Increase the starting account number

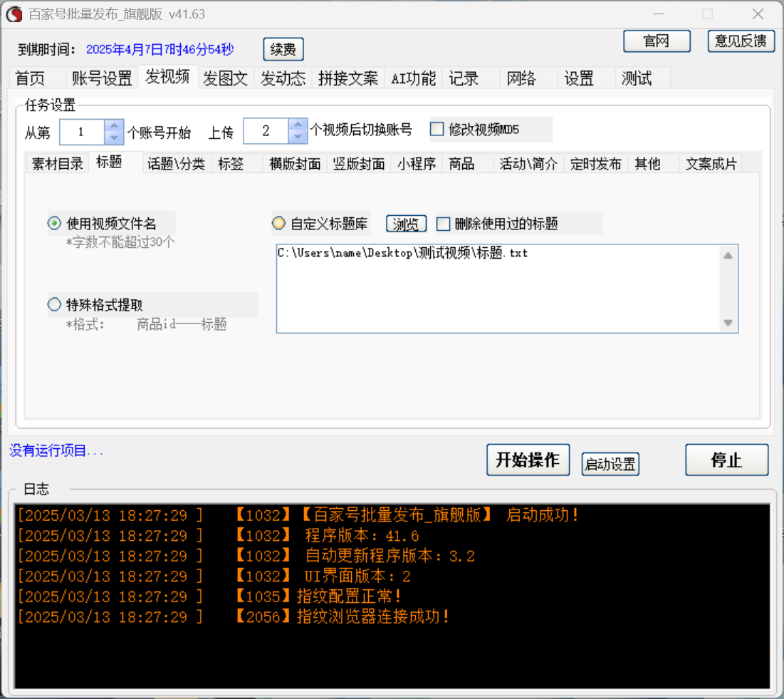(114, 125)
